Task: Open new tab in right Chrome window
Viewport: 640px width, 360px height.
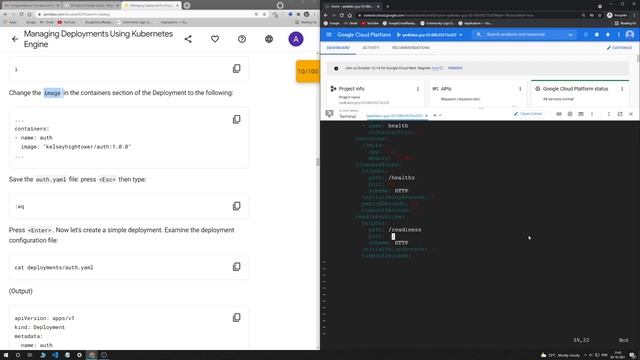Action: (x=387, y=6)
